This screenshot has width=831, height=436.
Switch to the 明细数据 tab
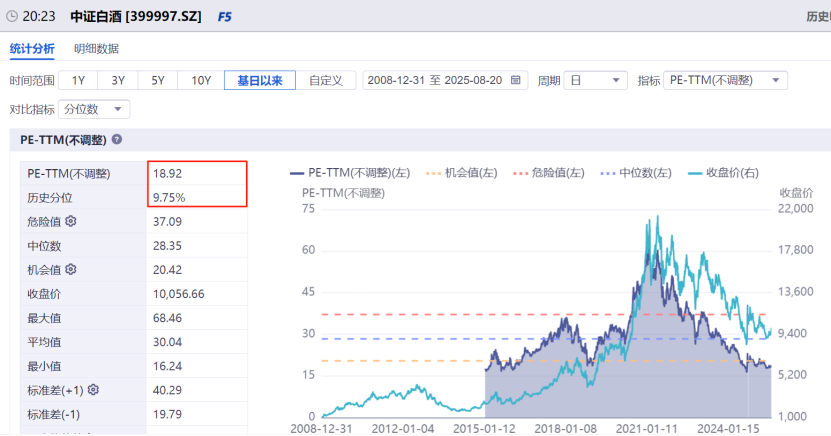96,49
